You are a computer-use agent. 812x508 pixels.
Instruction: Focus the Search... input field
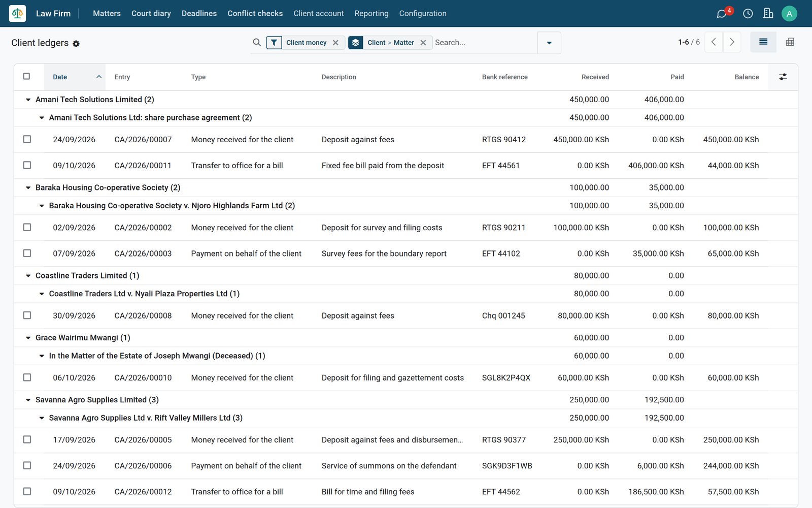[x=485, y=43]
